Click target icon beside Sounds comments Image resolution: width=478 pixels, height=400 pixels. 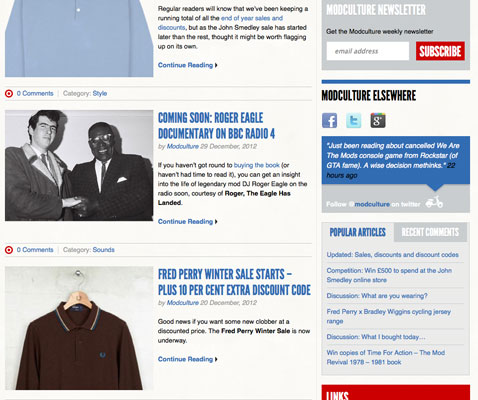9,250
